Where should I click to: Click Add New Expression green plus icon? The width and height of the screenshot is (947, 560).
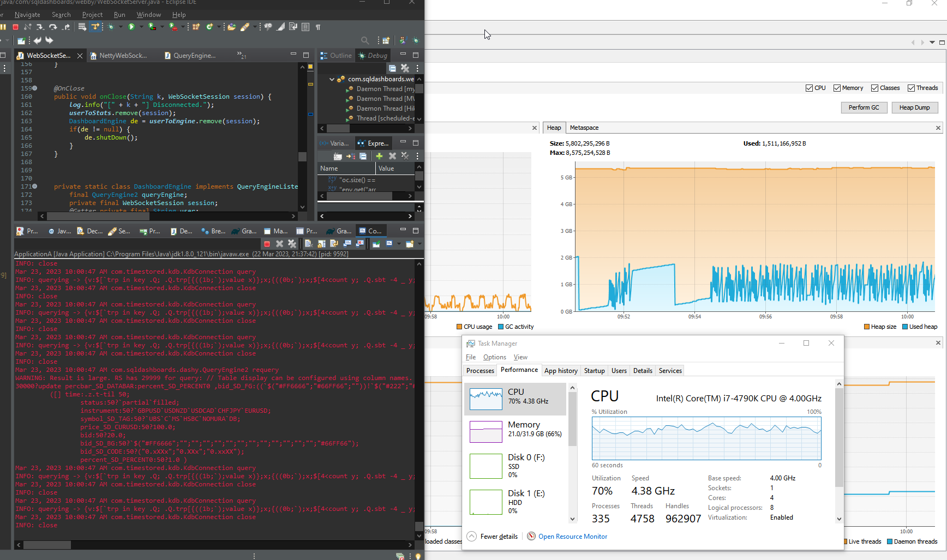click(x=379, y=156)
